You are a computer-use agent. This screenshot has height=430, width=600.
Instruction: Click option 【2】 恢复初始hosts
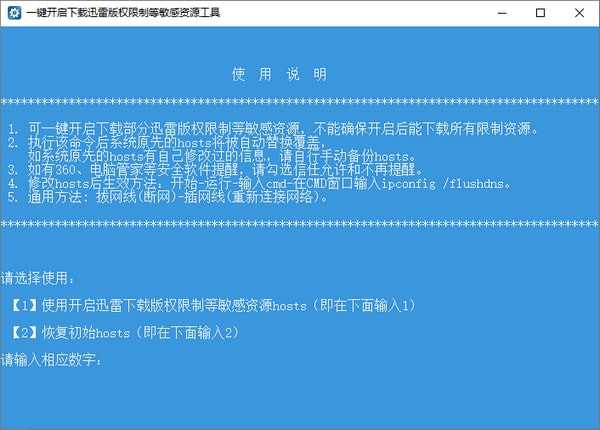pyautogui.click(x=125, y=332)
